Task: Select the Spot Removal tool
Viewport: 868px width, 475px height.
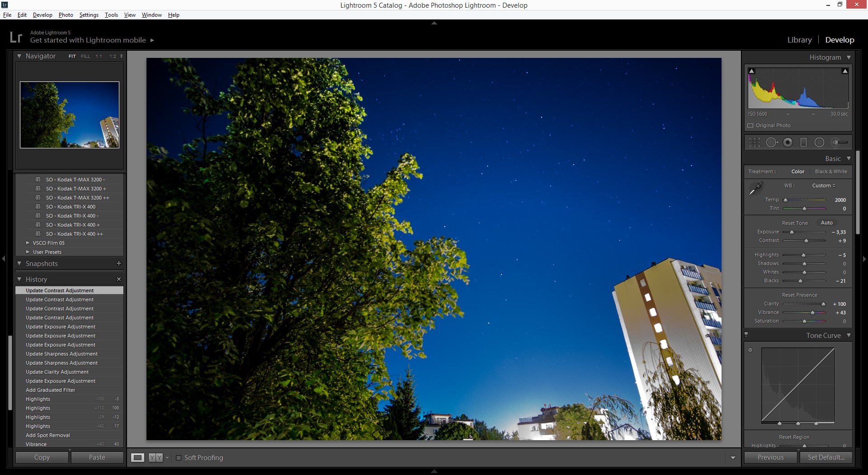Action: pyautogui.click(x=772, y=142)
